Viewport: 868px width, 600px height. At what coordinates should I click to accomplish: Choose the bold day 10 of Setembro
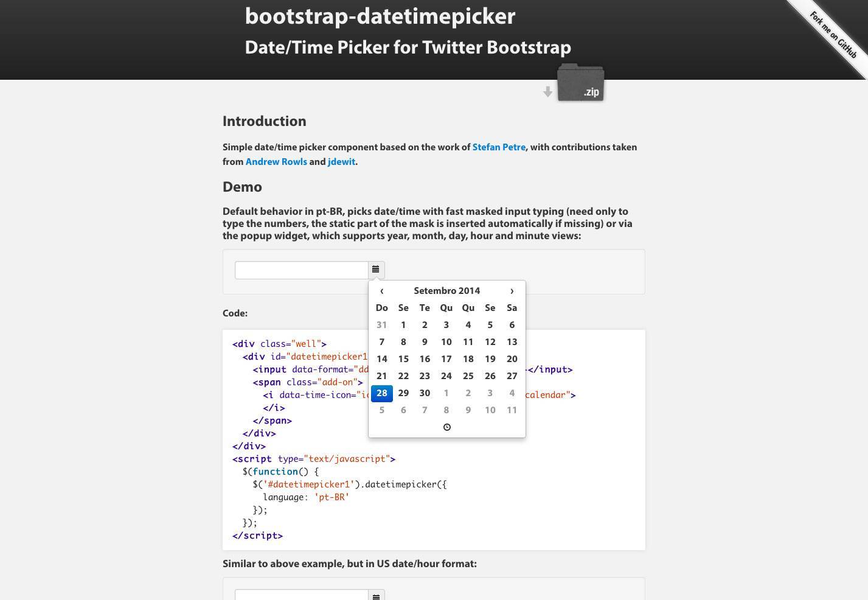click(446, 342)
